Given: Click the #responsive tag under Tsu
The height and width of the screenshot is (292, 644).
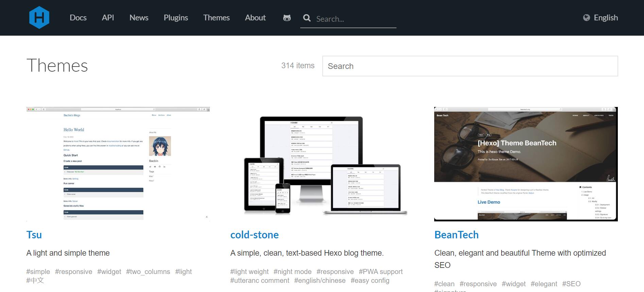Looking at the screenshot, I should coord(73,272).
